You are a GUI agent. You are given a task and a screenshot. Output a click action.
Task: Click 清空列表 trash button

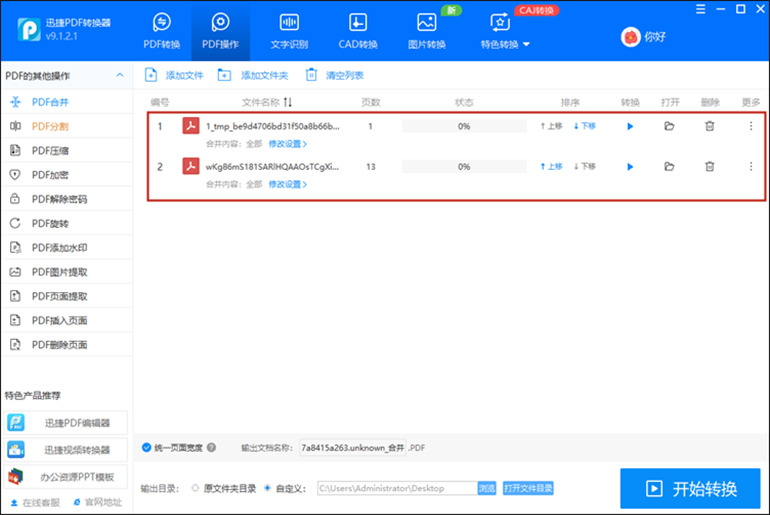click(334, 75)
